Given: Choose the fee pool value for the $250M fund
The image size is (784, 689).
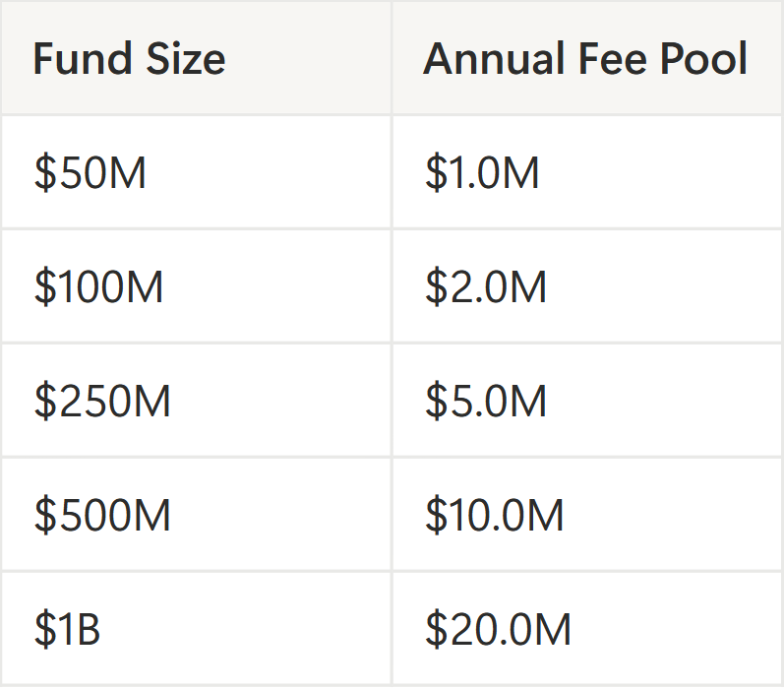Looking at the screenshot, I should [485, 403].
